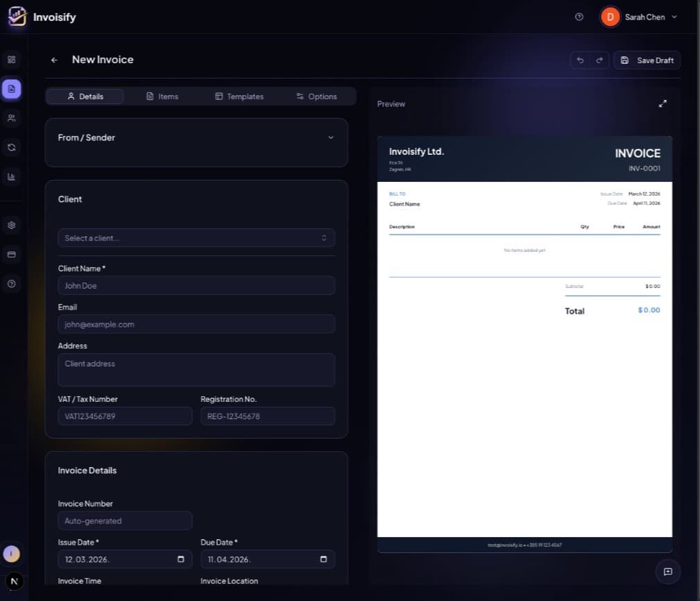The width and height of the screenshot is (700, 601).
Task: Expand the invoice Preview to fullscreen
Action: click(x=663, y=103)
